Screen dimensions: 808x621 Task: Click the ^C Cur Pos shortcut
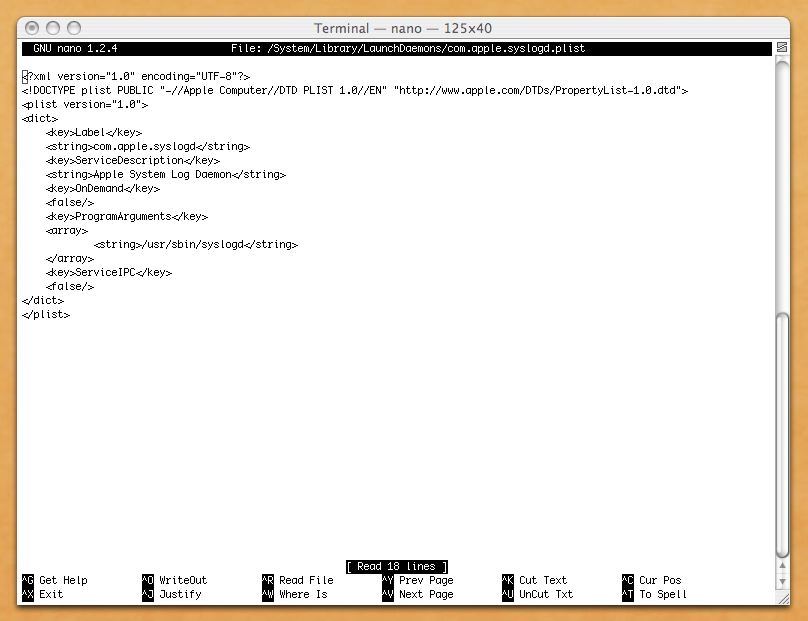point(652,580)
